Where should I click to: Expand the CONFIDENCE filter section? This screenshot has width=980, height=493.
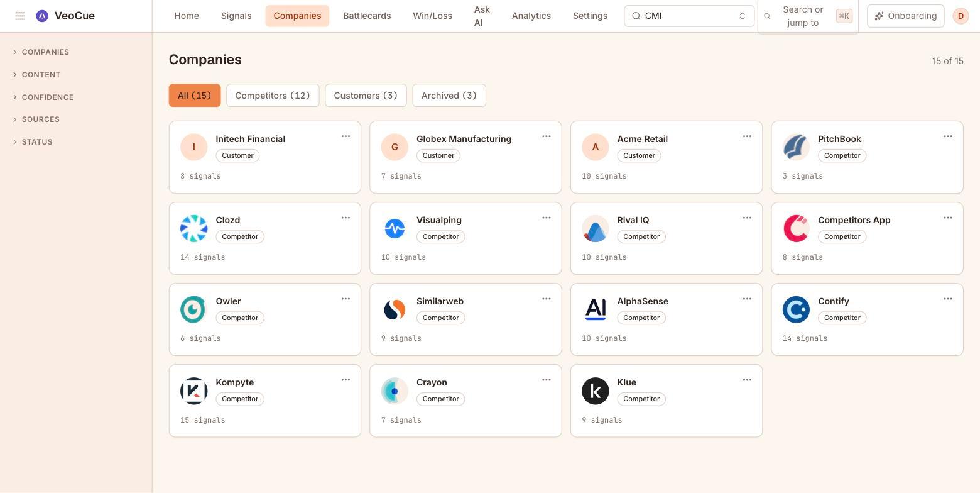pos(43,97)
